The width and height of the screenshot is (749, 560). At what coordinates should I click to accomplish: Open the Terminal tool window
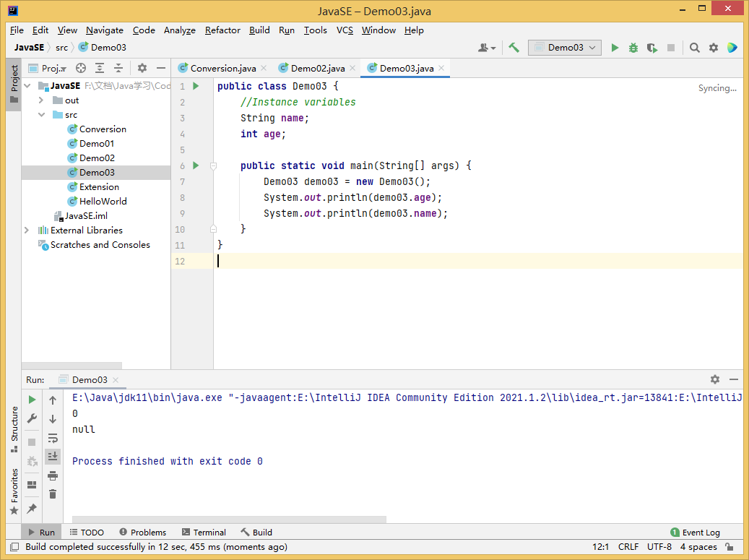pyautogui.click(x=204, y=533)
